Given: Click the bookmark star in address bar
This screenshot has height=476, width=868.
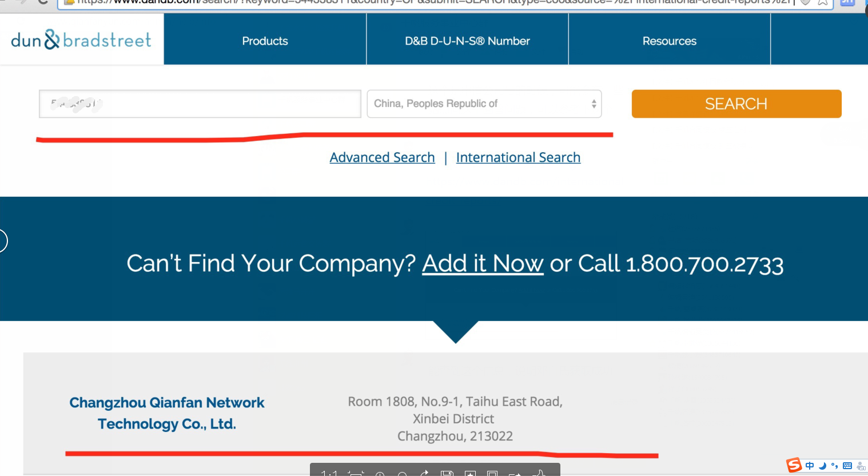Looking at the screenshot, I should (x=822, y=2).
